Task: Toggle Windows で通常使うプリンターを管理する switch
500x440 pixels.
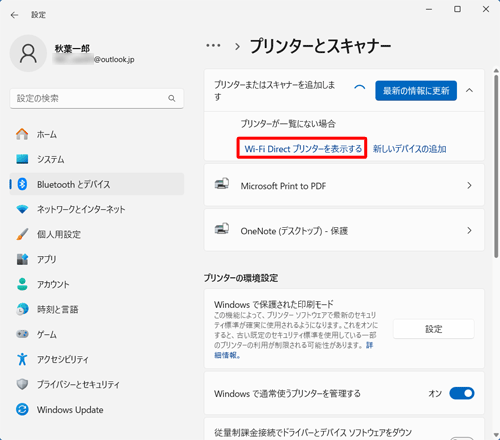Action: coord(462,393)
